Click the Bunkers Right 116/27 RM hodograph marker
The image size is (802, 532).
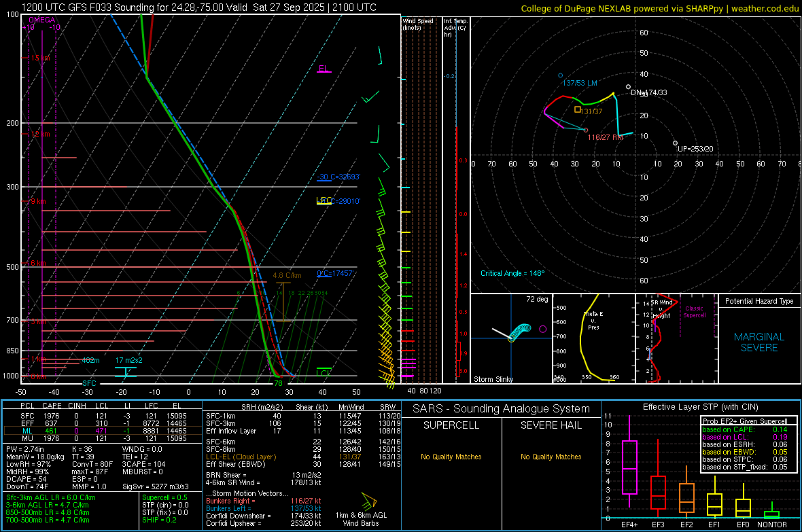pos(586,130)
